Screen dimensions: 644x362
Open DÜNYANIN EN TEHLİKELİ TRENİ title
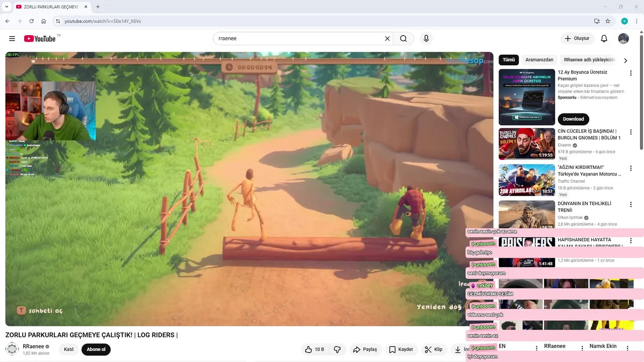point(585,207)
